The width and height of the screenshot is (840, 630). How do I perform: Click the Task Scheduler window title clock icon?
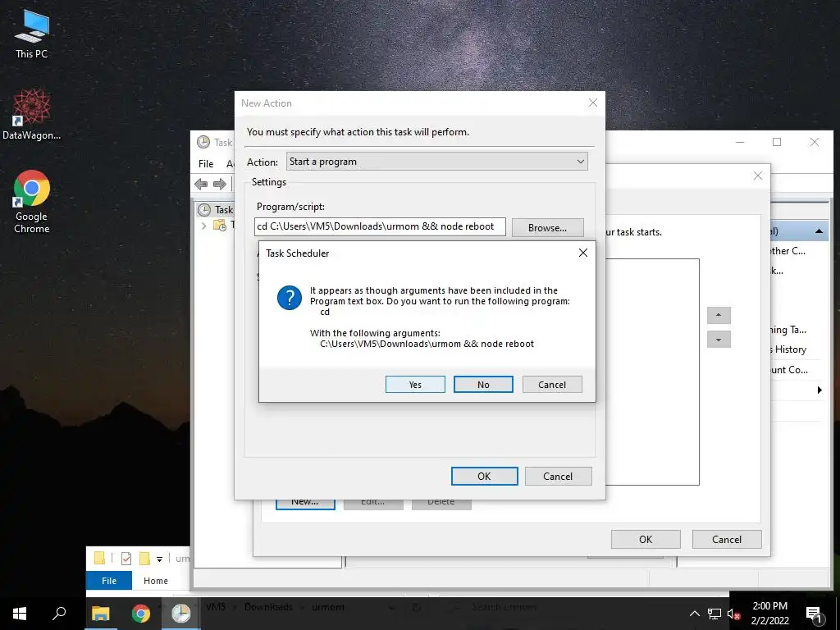click(203, 142)
